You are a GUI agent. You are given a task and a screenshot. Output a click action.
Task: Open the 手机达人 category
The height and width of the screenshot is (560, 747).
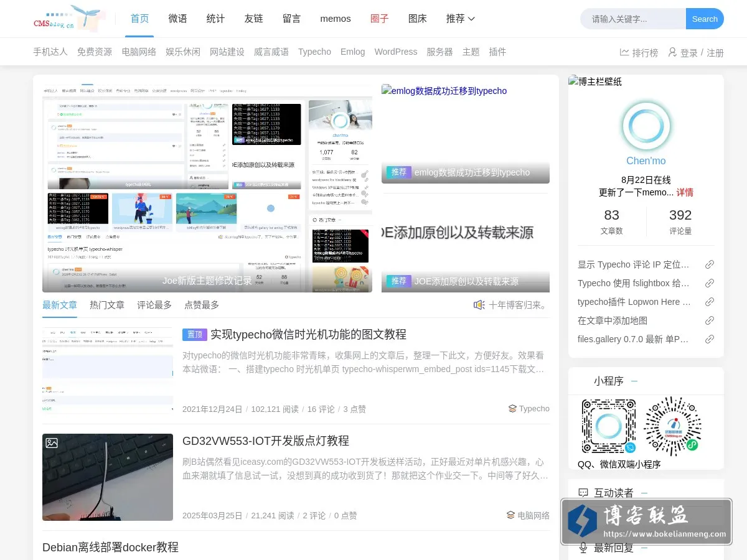tap(50, 52)
